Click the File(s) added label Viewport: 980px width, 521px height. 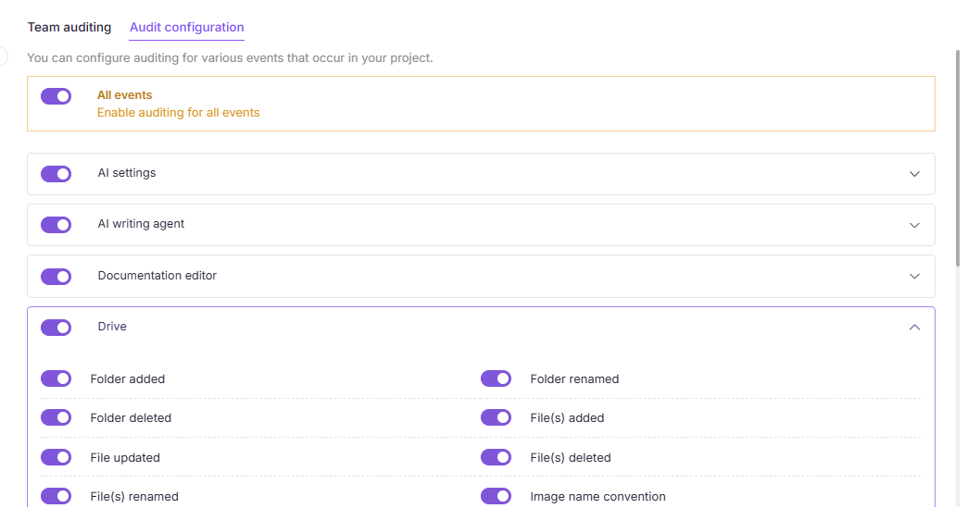(567, 418)
